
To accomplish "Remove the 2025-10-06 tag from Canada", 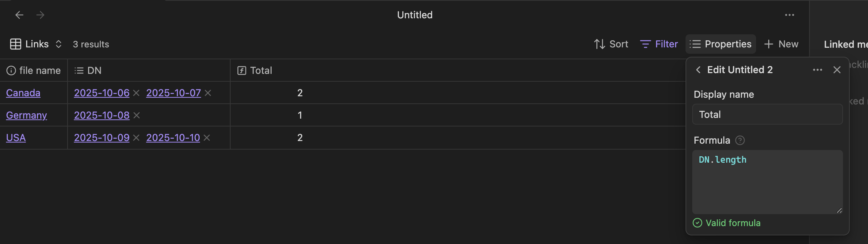I will pos(136,93).
